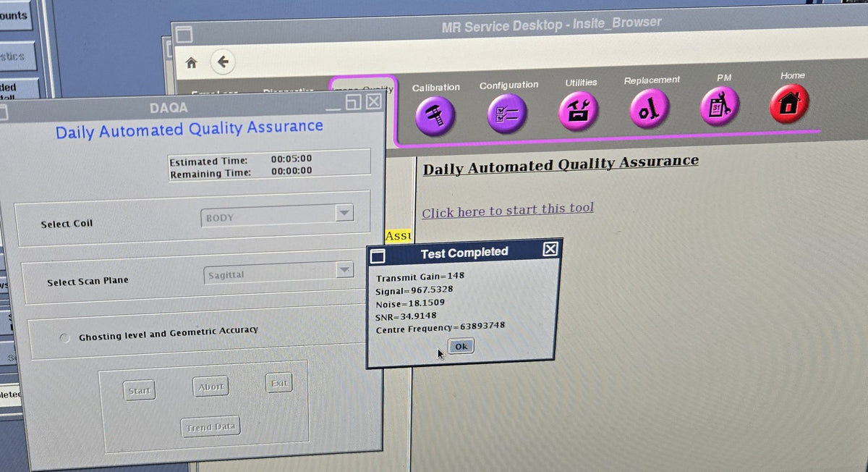Maximize the DAQA window
Screen dimensions: 868x472
(x=354, y=103)
